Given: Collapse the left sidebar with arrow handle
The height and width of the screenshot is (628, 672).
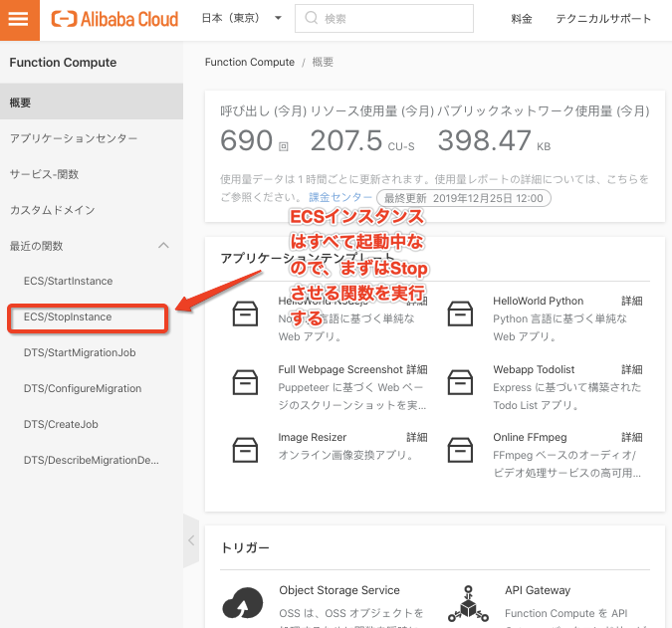Looking at the screenshot, I should pyautogui.click(x=192, y=540).
